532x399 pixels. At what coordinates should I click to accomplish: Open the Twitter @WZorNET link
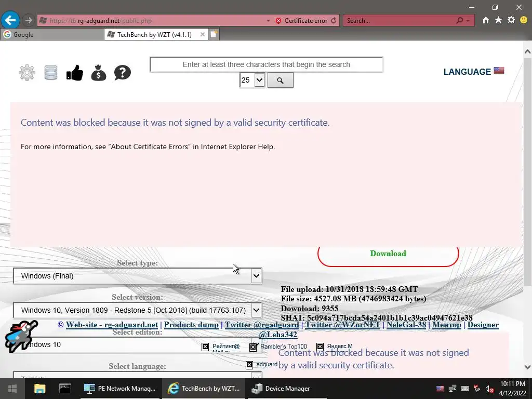[x=342, y=325]
